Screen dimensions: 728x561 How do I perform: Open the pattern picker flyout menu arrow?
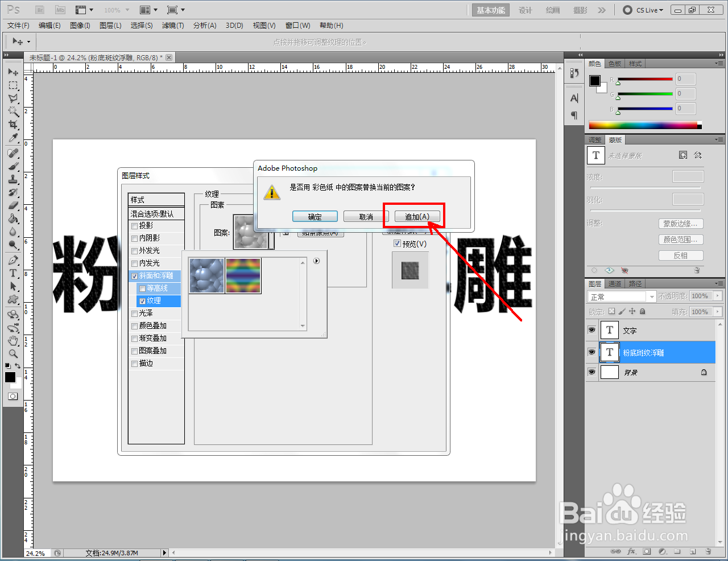[317, 261]
